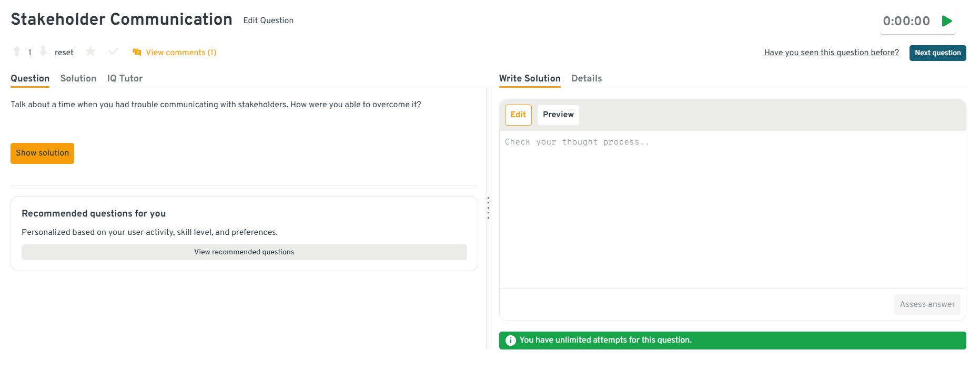This screenshot has height=371, width=980.
Task: Upvote the question with up arrow
Action: 17,51
